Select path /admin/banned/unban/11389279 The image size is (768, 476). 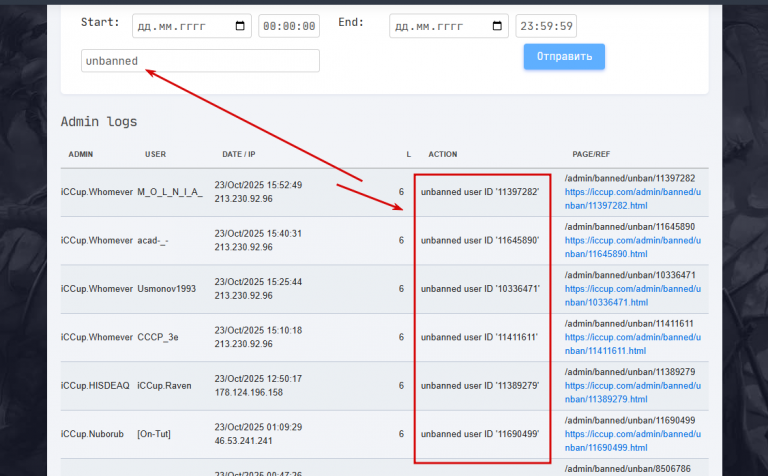pos(630,373)
